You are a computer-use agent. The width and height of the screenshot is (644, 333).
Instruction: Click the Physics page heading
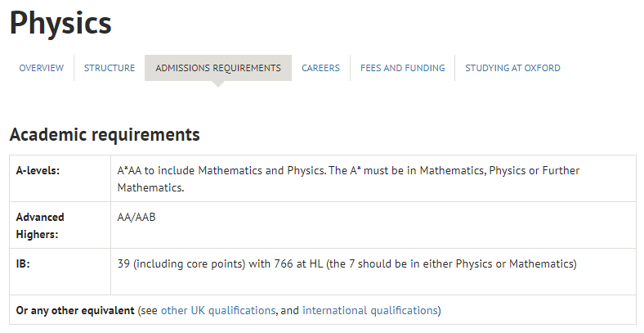pyautogui.click(x=60, y=24)
